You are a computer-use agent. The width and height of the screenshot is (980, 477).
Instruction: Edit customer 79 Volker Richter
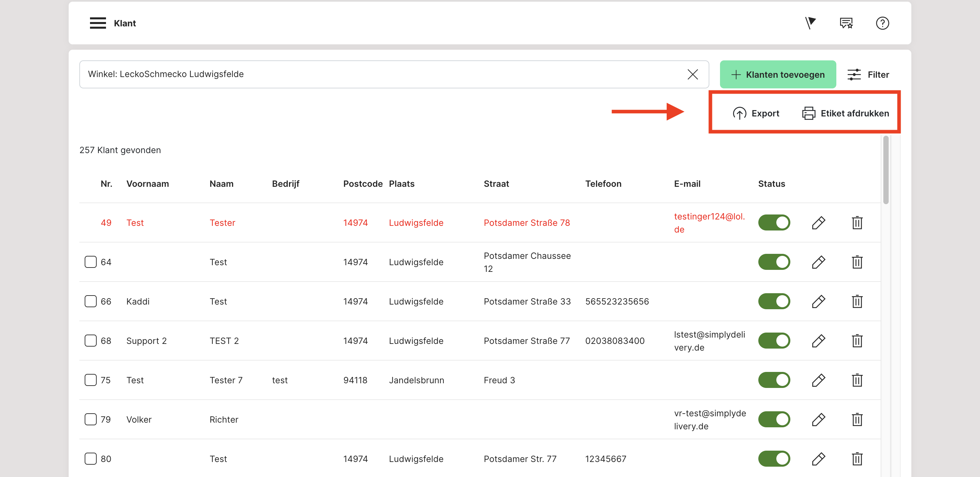(818, 420)
